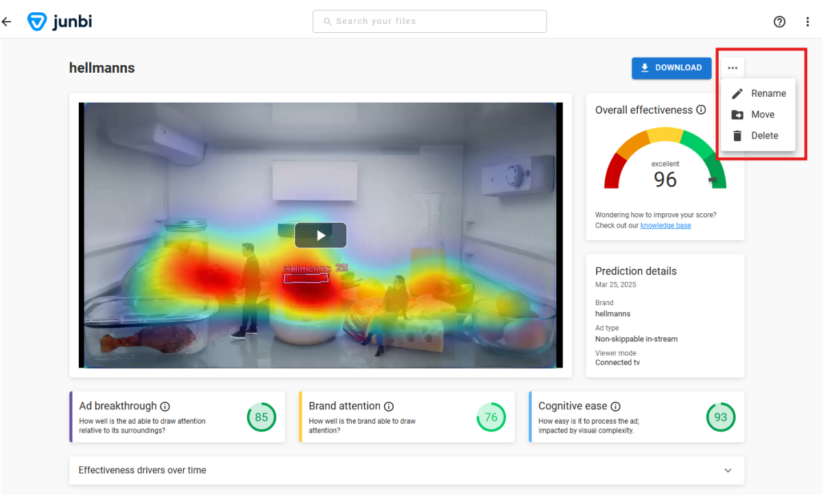Image resolution: width=823 pixels, height=504 pixels.
Task: Click the hellmanns page title
Action: [x=102, y=68]
